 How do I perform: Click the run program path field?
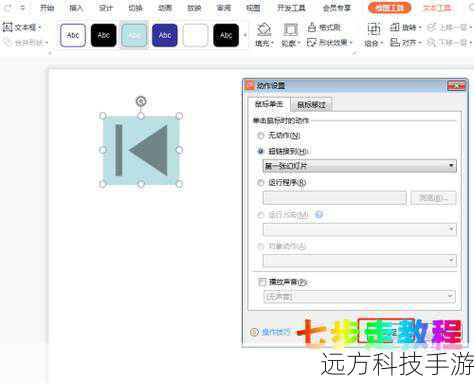pyautogui.click(x=335, y=198)
